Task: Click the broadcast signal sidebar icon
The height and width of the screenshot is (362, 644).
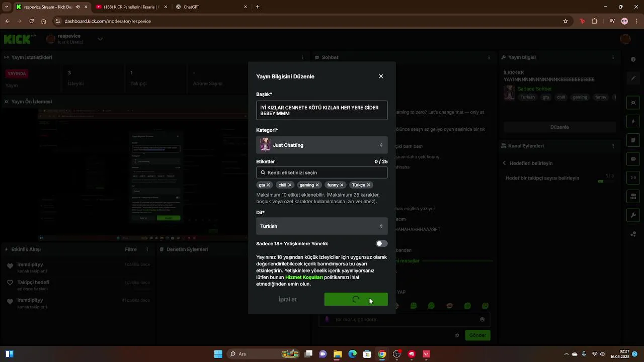Action: point(633,177)
